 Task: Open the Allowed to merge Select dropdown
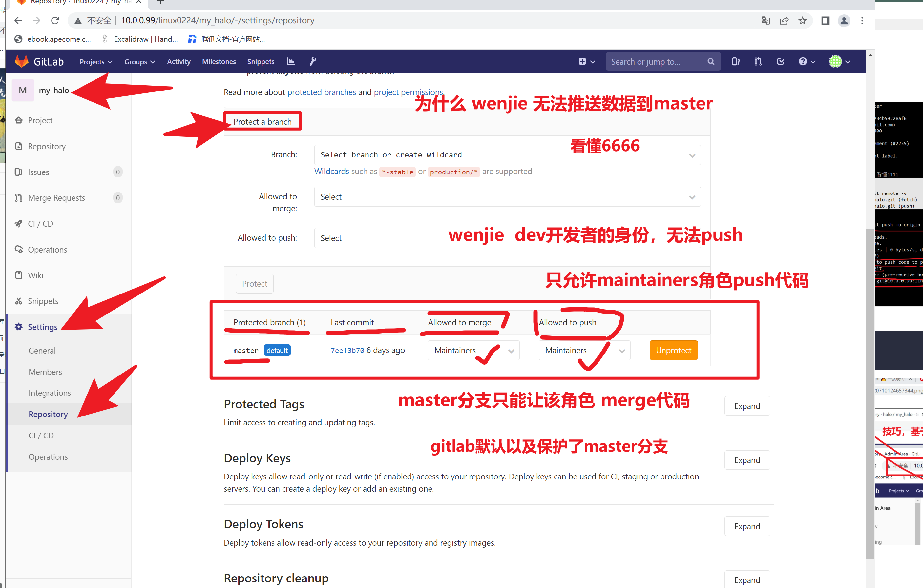pyautogui.click(x=507, y=196)
